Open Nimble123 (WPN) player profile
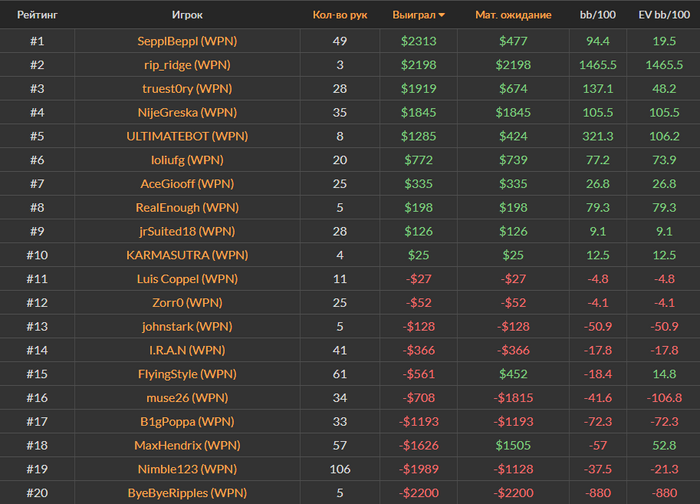 [187, 469]
